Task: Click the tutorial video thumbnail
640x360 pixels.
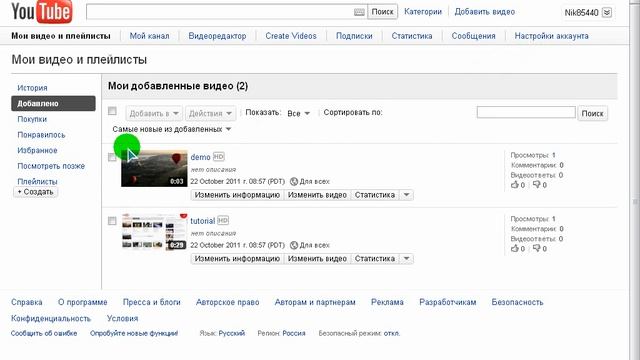Action: (x=154, y=232)
